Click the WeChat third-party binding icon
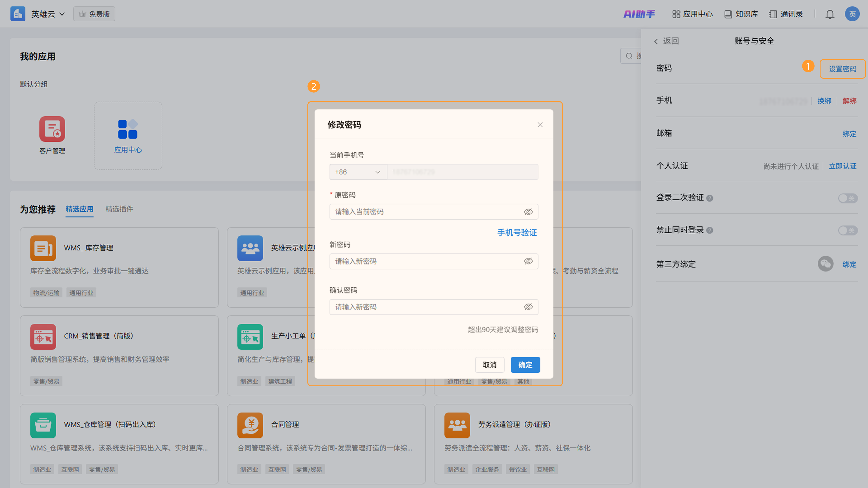The image size is (868, 488). [825, 264]
